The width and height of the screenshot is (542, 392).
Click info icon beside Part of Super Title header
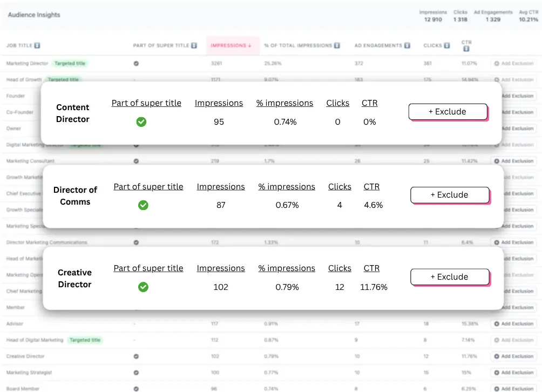point(194,46)
